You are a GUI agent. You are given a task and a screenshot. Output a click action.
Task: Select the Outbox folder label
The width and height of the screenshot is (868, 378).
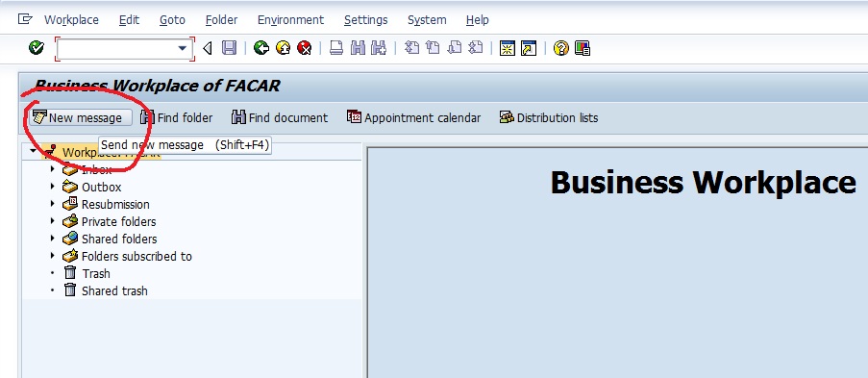pyautogui.click(x=101, y=188)
